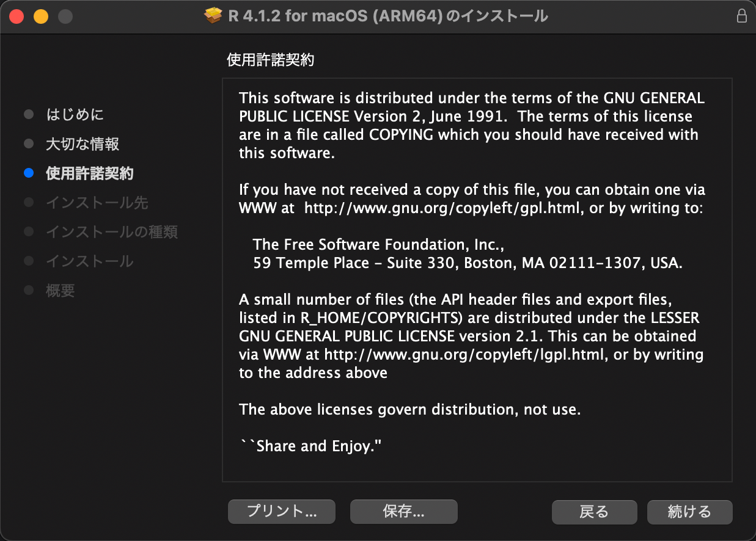Viewport: 756px width, 541px height.
Task: Click the blue bullet beside 使用許諾契約
Action: point(29,173)
